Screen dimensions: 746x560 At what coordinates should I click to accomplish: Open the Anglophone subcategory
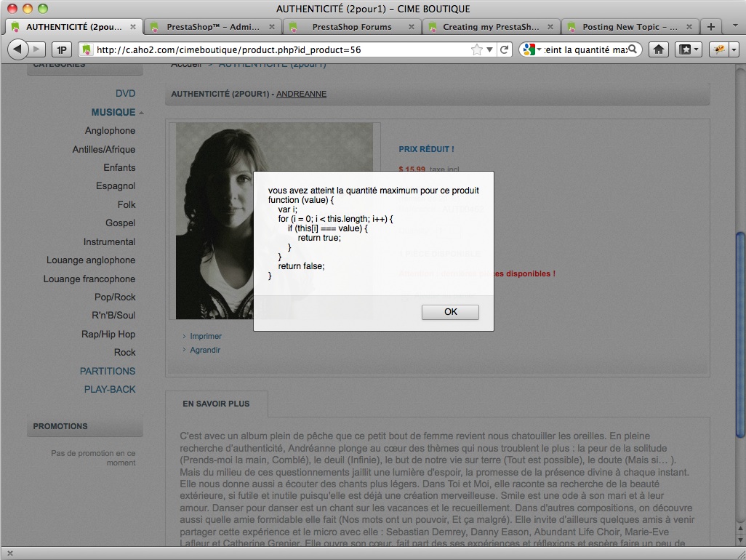click(110, 130)
